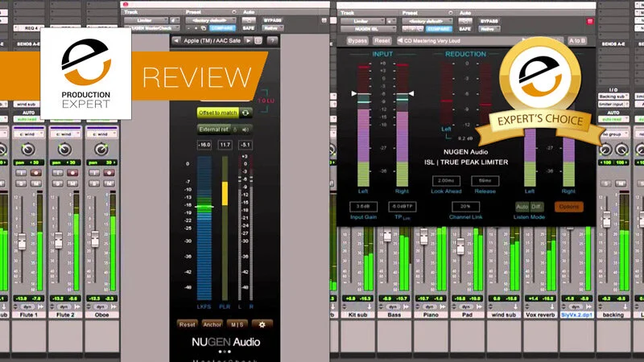Image resolution: width=644 pixels, height=362 pixels.
Task: Click the Input Gain value field in ISL
Action: 364,207
